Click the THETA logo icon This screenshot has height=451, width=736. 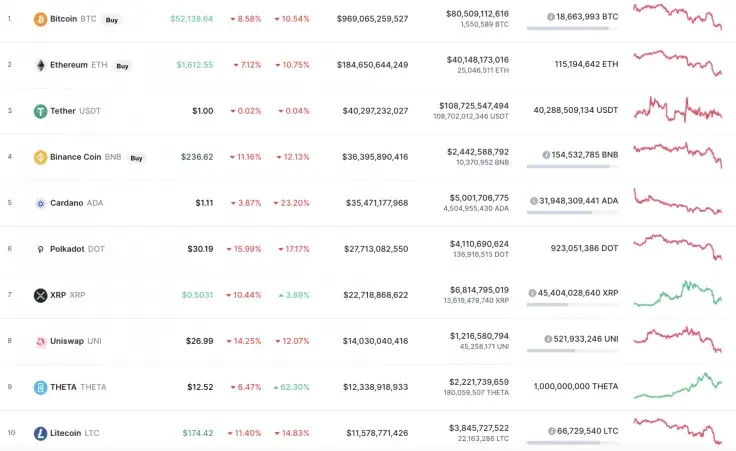click(x=40, y=387)
